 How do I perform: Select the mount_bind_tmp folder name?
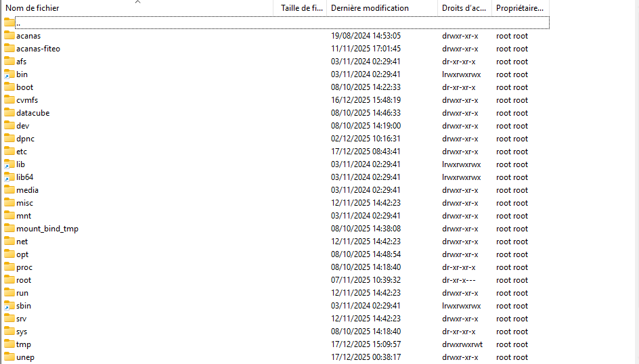tap(47, 229)
